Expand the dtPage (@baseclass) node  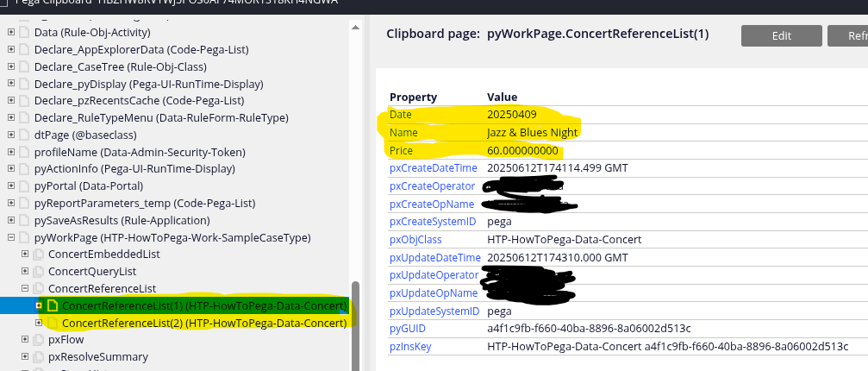[x=11, y=135]
